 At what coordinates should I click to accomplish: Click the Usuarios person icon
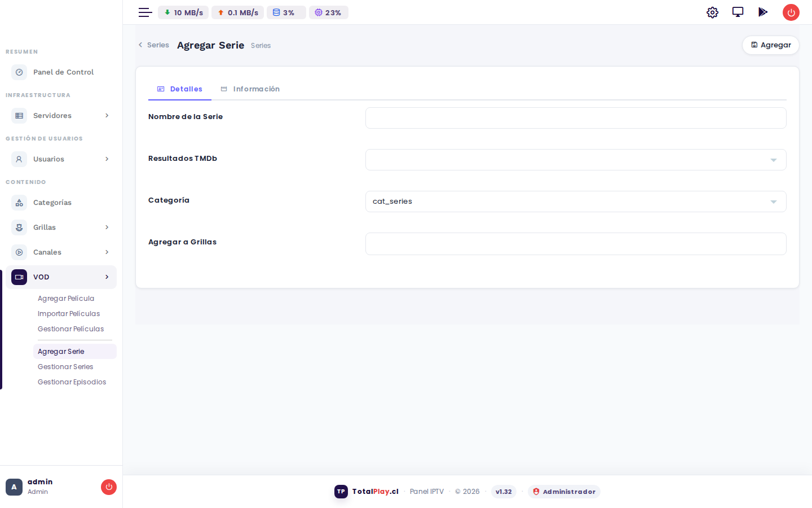pyautogui.click(x=19, y=159)
